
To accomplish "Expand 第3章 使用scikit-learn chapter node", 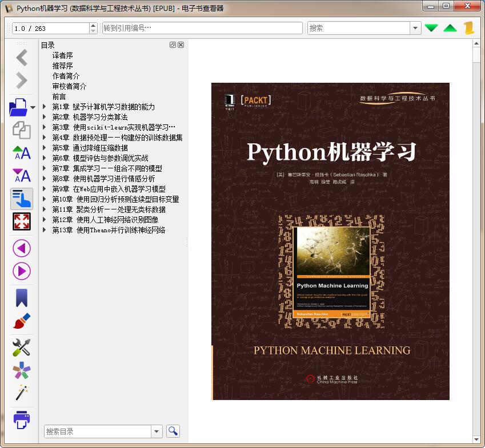I will [44, 127].
